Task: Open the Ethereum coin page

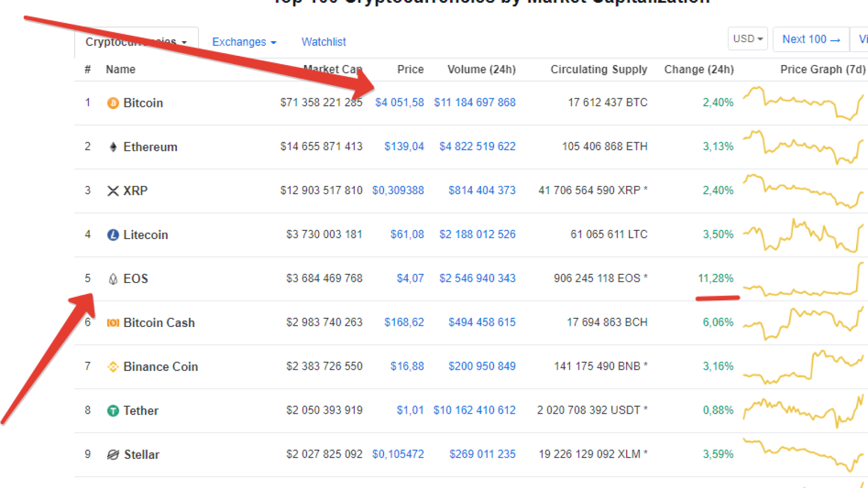Action: 150,147
